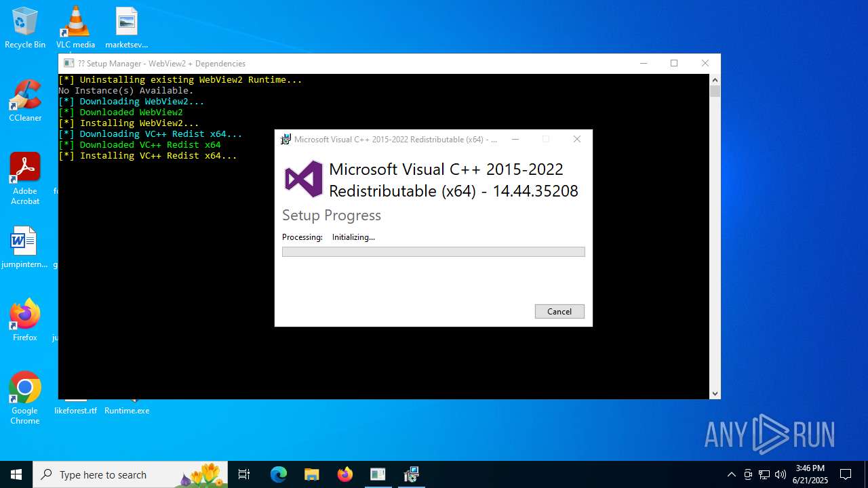Launch CCleaner from the desktop
The image size is (868, 488).
25,101
